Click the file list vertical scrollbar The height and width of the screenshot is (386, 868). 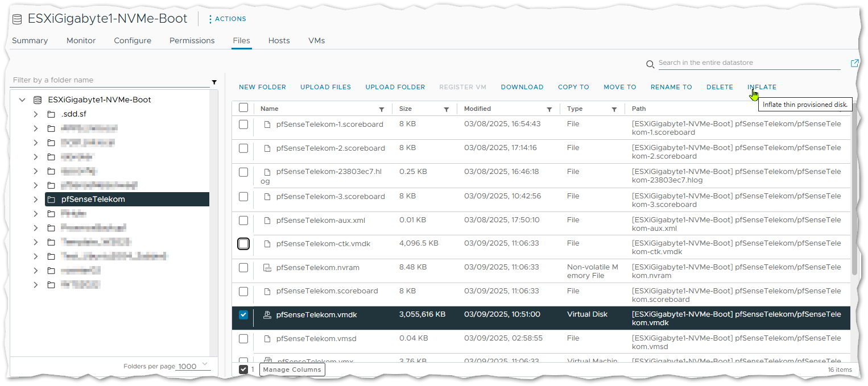coord(854,199)
